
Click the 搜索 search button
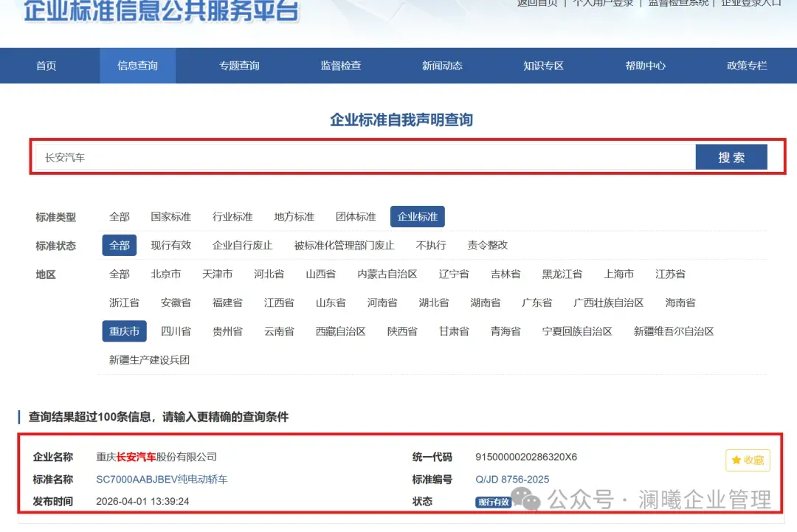731,157
